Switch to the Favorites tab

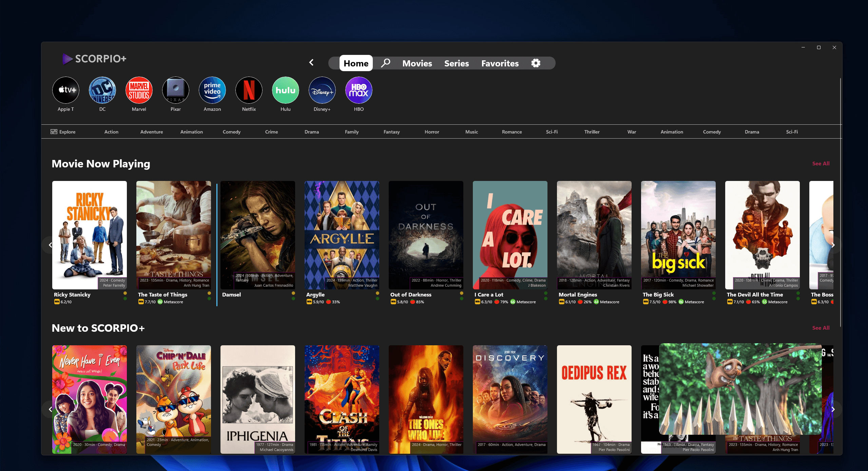click(500, 63)
